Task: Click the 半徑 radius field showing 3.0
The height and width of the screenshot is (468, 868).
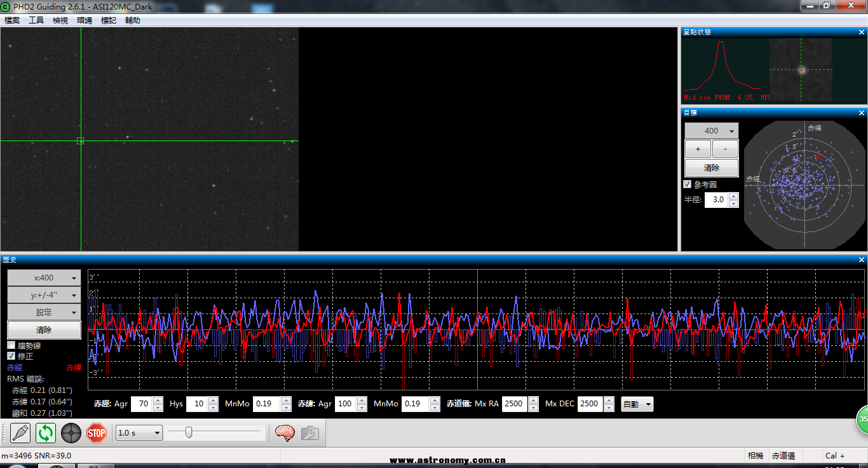Action: [717, 200]
